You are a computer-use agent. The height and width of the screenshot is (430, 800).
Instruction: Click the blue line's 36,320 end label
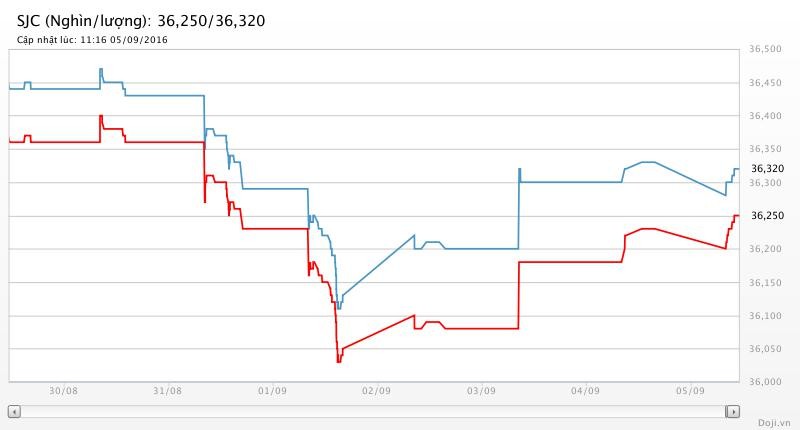point(767,168)
